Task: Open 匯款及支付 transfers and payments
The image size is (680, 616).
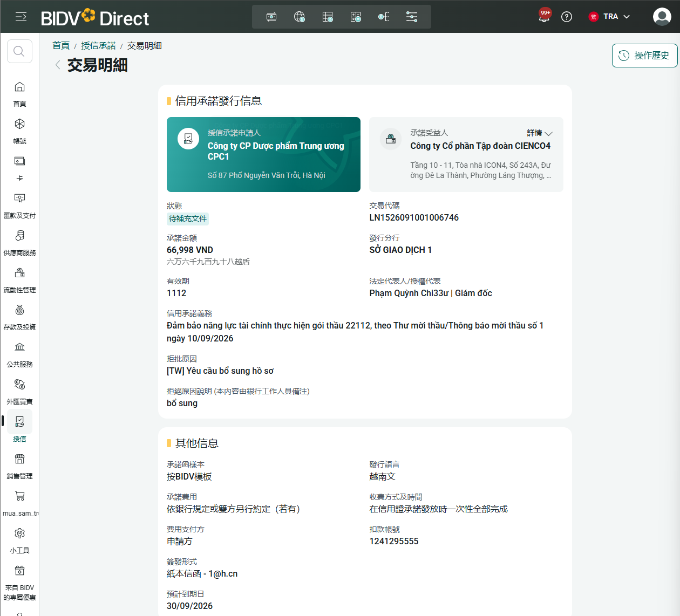Action: coord(19,205)
